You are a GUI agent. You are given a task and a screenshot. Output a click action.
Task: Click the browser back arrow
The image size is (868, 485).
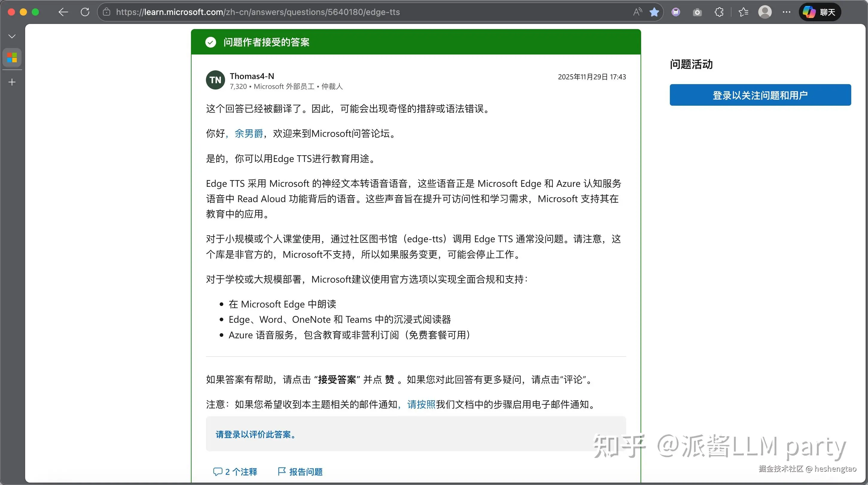click(x=63, y=12)
